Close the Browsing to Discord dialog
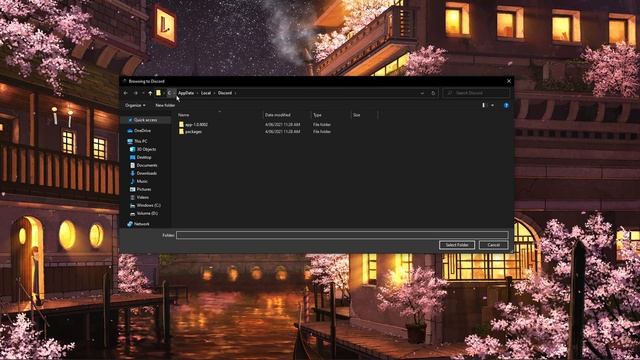 [x=509, y=81]
